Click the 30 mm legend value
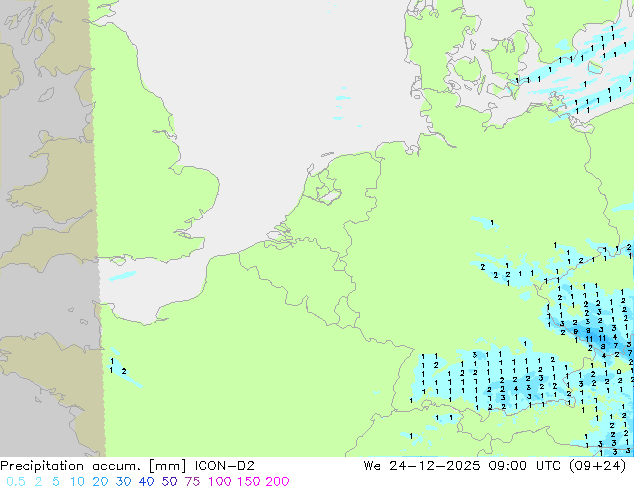 pos(123,482)
